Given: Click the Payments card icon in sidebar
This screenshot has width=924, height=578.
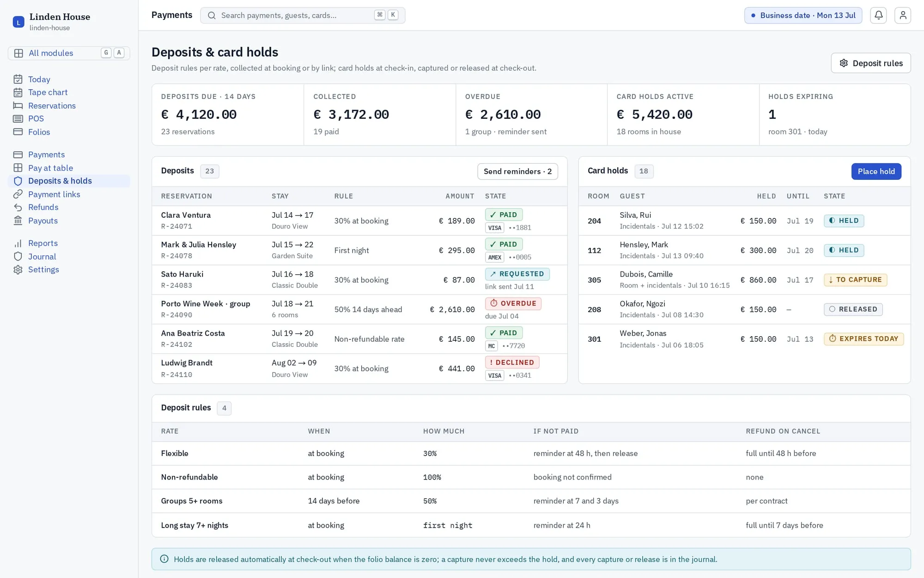Looking at the screenshot, I should click(18, 154).
